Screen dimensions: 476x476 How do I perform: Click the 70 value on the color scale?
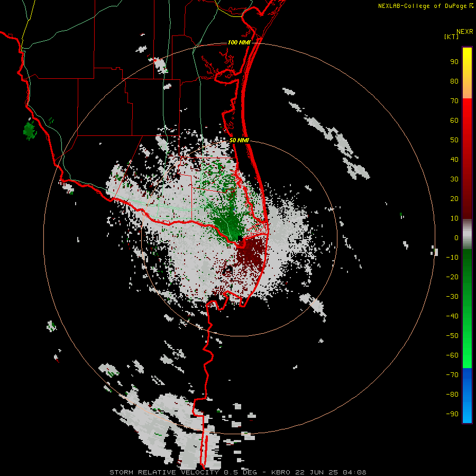coord(454,101)
